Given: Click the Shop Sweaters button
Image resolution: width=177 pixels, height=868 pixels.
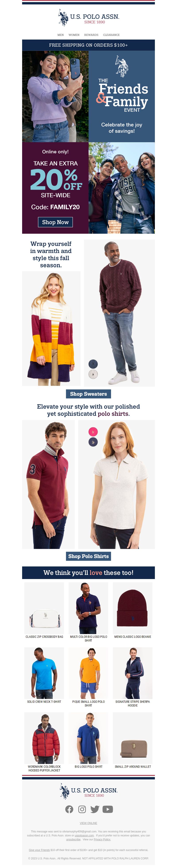Looking at the screenshot, I should [88, 394].
